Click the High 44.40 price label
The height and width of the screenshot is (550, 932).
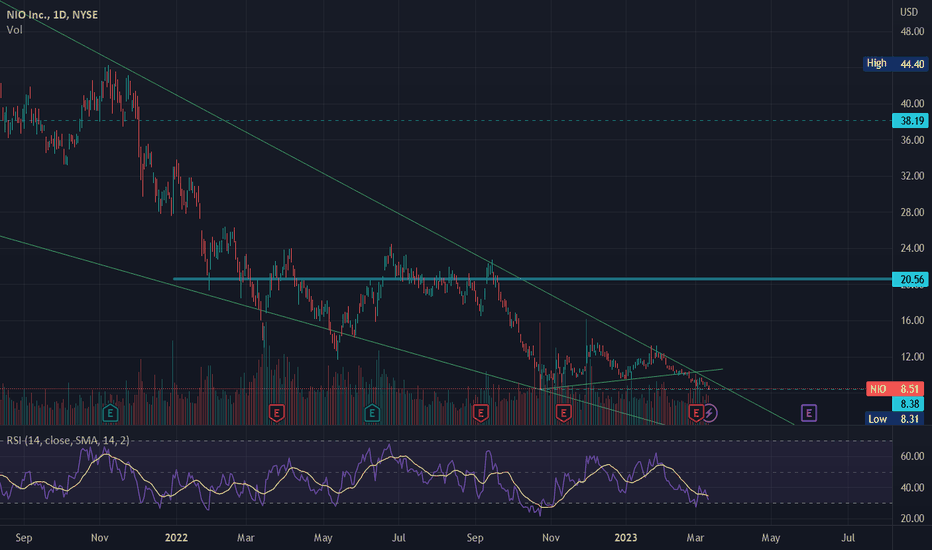pos(895,64)
